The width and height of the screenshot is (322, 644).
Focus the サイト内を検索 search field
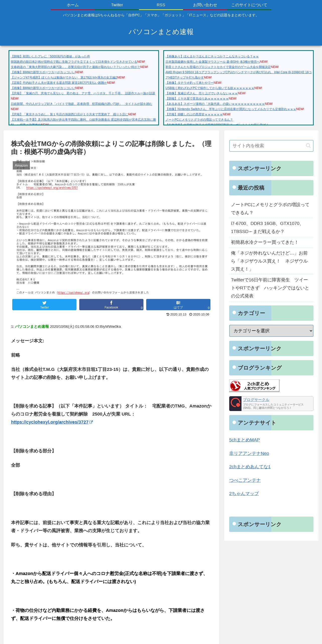pyautogui.click(x=271, y=146)
